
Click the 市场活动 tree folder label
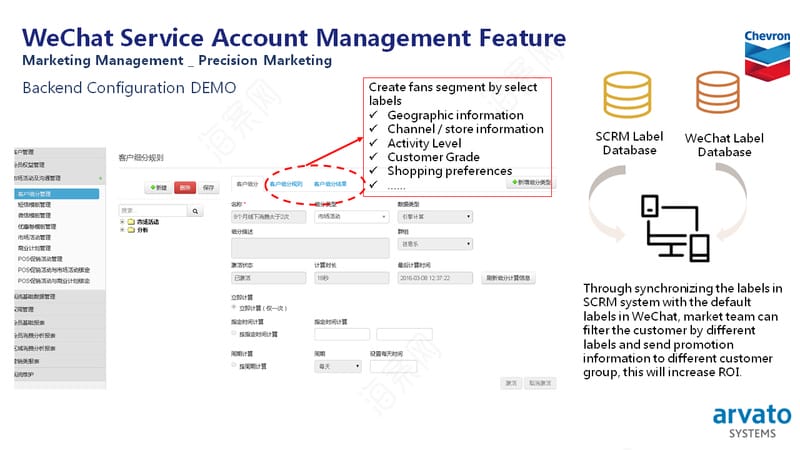pyautogui.click(x=148, y=222)
